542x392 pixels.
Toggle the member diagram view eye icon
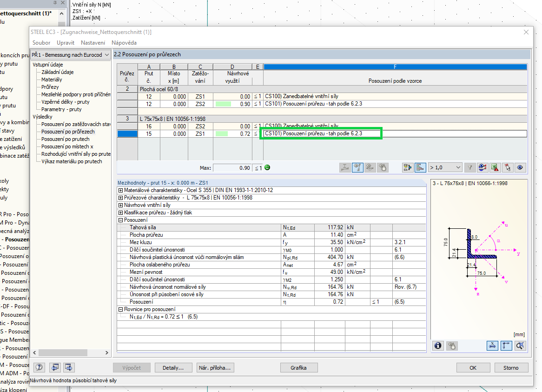pos(357,168)
